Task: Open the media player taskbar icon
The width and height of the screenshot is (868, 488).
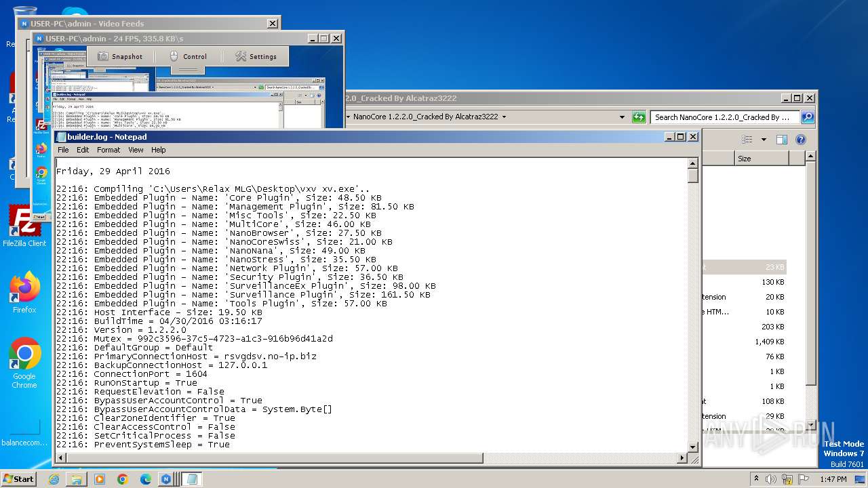Action: point(100,479)
